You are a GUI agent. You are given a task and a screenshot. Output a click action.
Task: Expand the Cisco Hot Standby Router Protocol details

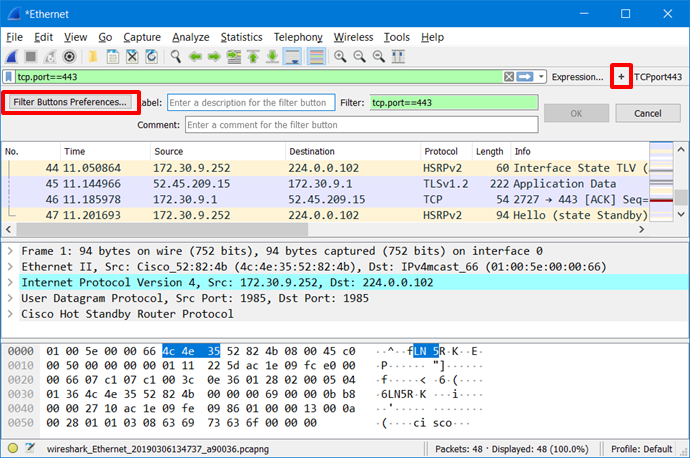(10, 314)
